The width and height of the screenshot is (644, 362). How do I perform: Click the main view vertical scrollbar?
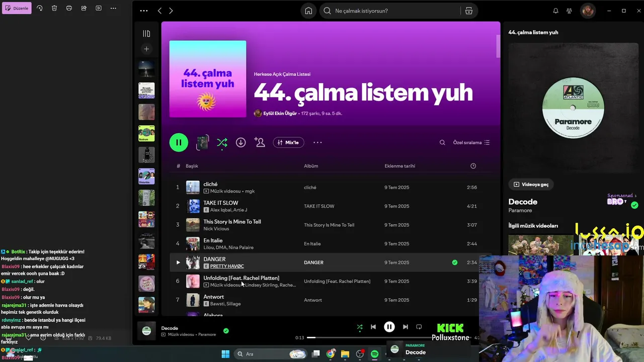click(498, 47)
